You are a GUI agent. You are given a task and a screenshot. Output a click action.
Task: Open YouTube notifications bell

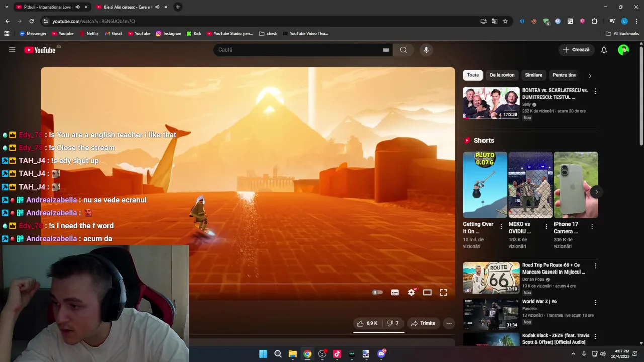click(604, 50)
